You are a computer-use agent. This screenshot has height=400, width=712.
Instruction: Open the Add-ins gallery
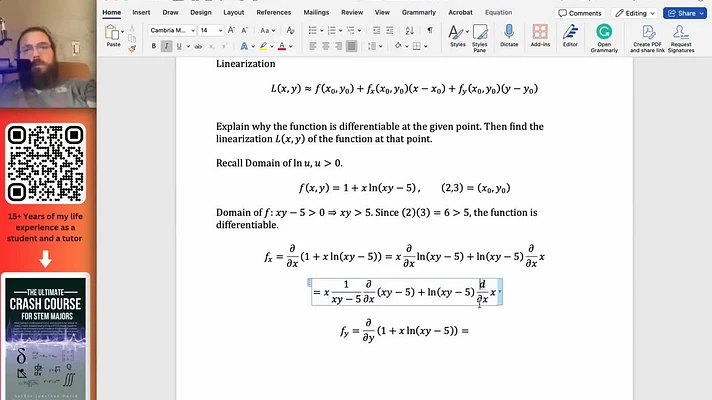coord(540,35)
